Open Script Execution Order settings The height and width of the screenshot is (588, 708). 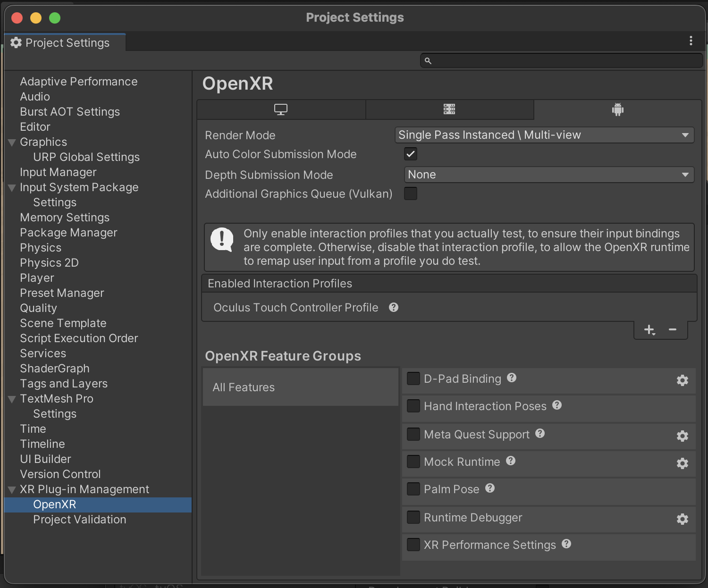(79, 338)
